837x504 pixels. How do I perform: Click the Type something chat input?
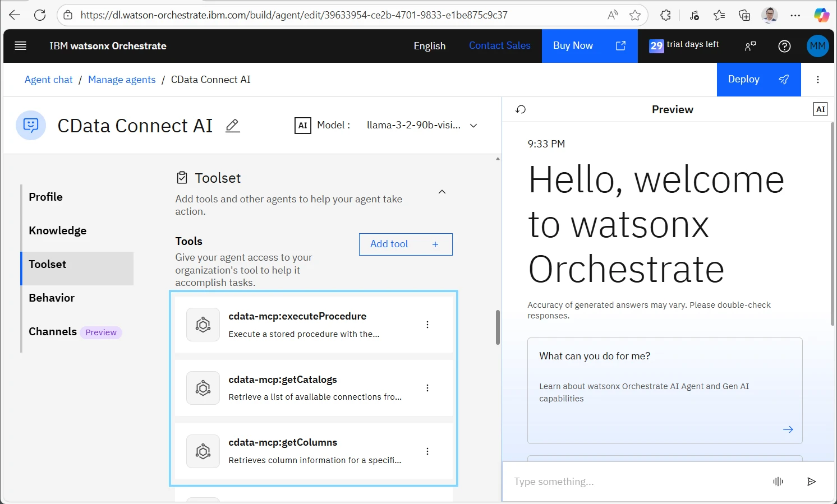[634, 482]
